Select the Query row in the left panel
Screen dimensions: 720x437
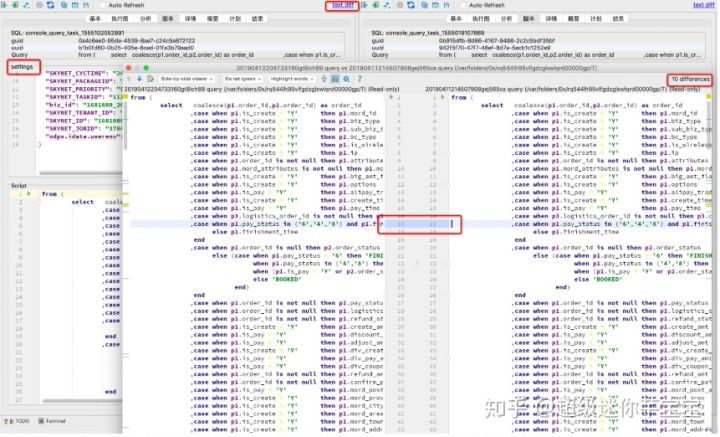pyautogui.click(x=176, y=55)
